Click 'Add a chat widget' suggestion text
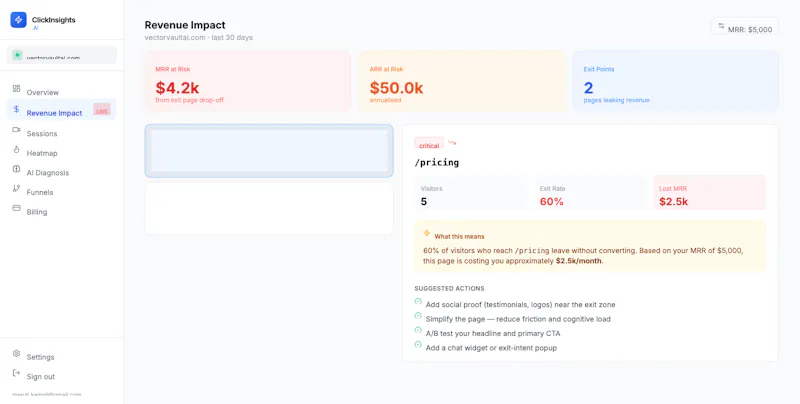Image resolution: width=800 pixels, height=404 pixels. [491, 348]
